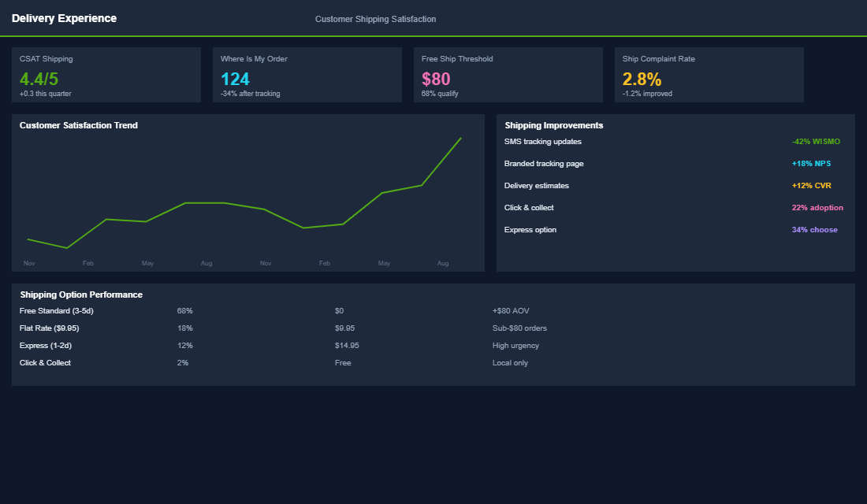Select the SMS tracking updates row
Viewport: 867px width, 504px height.
click(542, 141)
